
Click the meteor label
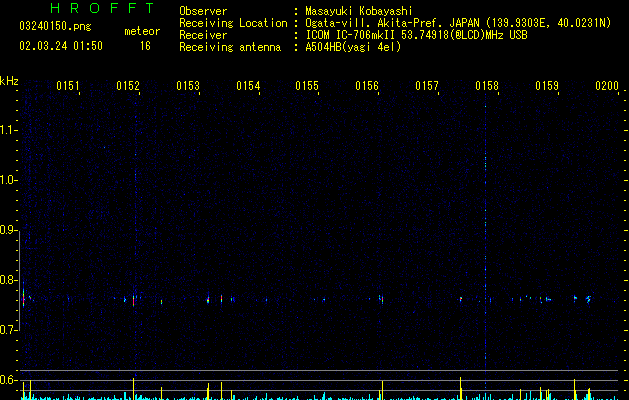coord(142,31)
